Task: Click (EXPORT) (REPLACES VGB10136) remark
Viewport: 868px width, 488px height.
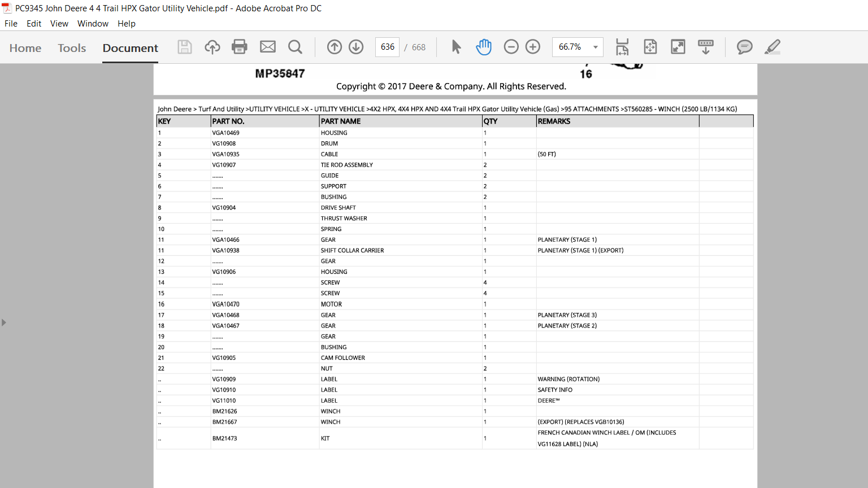Action: [581, 422]
